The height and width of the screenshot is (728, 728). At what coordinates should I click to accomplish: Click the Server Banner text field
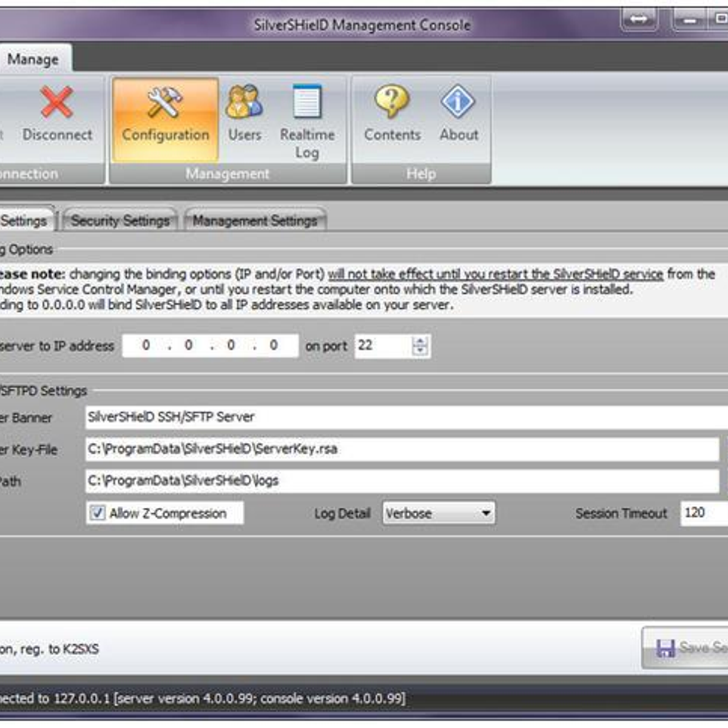pyautogui.click(x=406, y=417)
